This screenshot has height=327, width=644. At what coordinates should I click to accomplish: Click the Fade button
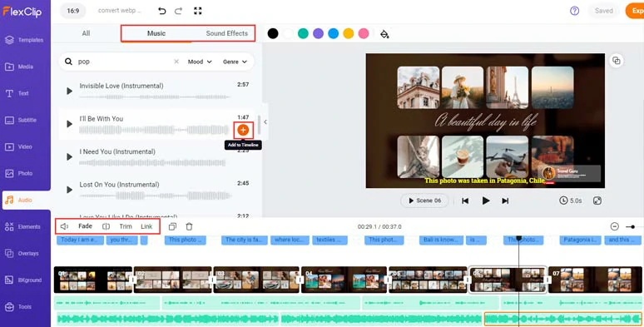tap(85, 226)
